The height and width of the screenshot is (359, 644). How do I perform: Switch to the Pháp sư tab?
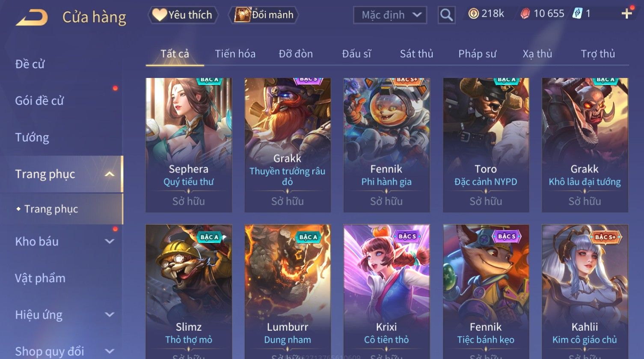(x=477, y=54)
